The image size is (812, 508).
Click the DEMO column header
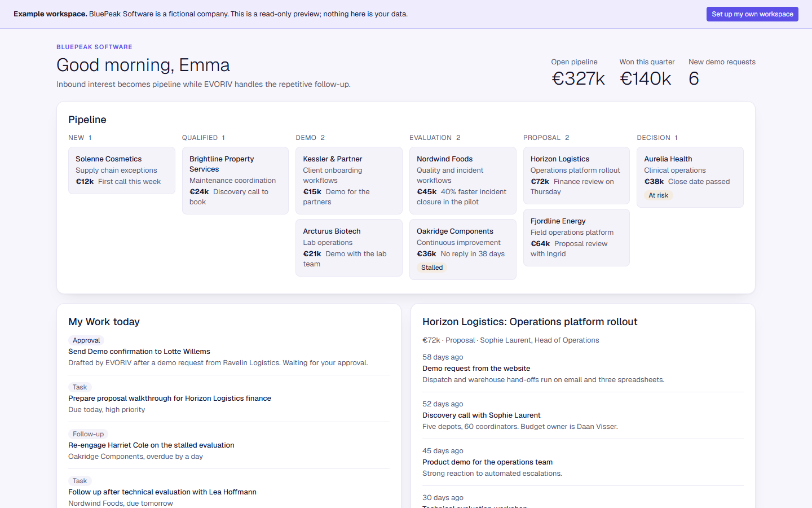pos(310,138)
